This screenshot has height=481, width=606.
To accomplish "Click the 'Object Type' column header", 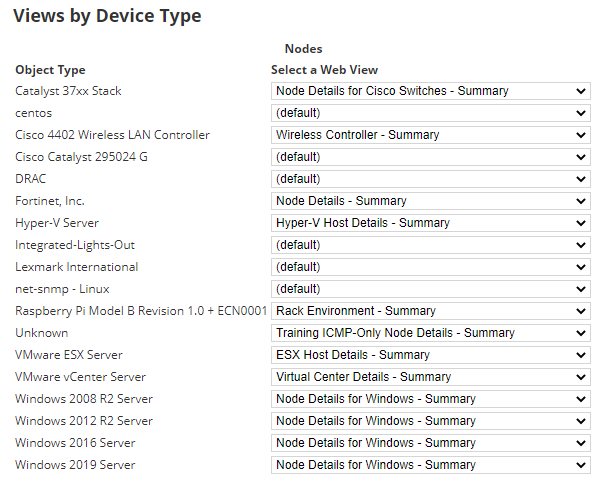I will tap(50, 70).
